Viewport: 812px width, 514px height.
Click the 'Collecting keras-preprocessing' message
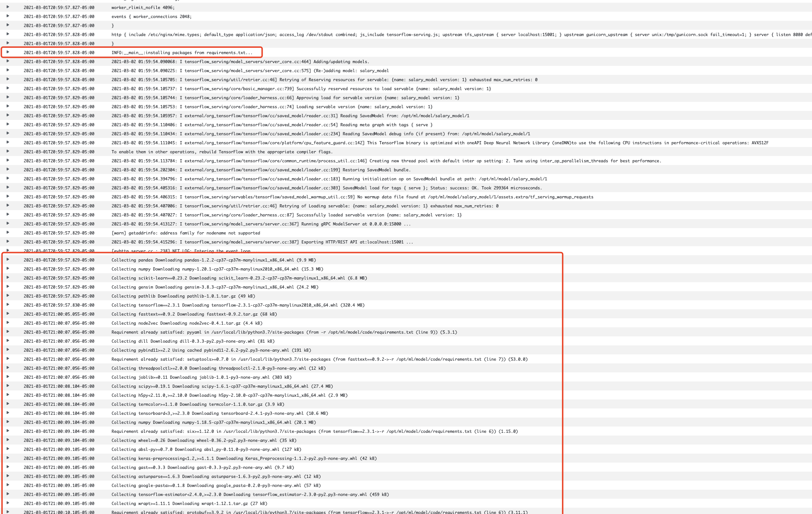click(244, 459)
